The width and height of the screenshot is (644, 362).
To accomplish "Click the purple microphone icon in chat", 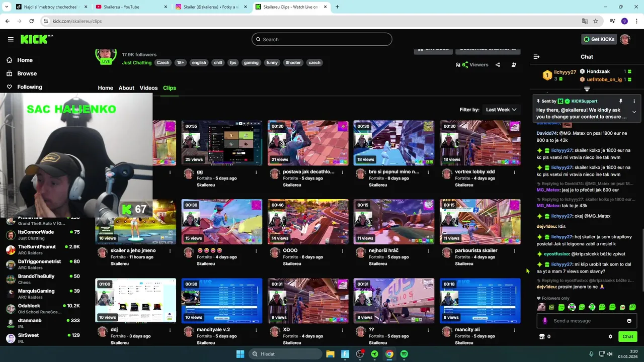I will [545, 321].
